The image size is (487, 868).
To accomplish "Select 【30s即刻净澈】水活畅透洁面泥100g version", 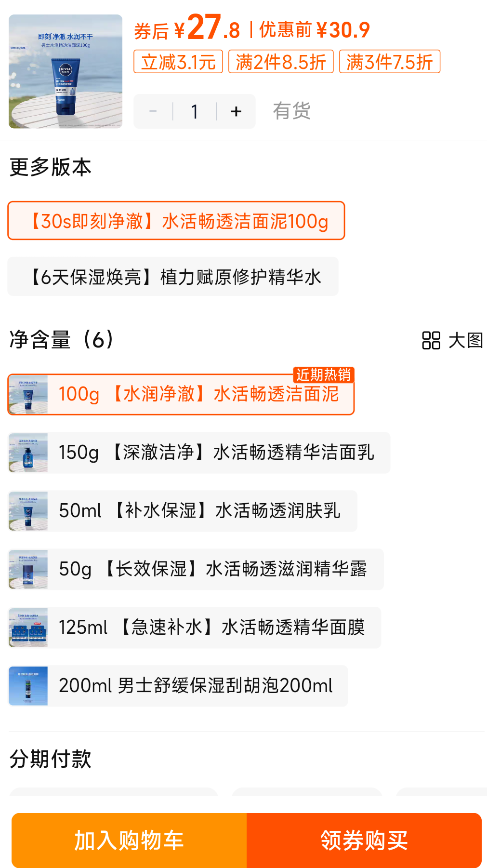I will (176, 221).
